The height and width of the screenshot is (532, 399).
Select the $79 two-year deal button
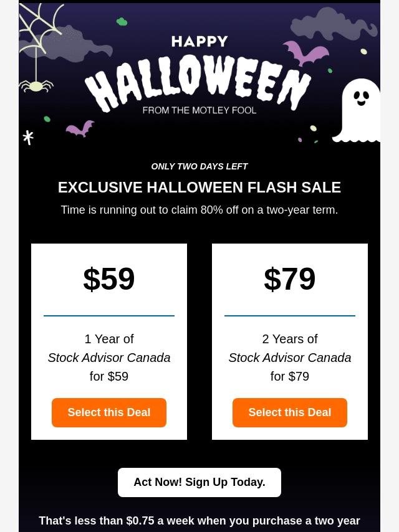(x=290, y=412)
